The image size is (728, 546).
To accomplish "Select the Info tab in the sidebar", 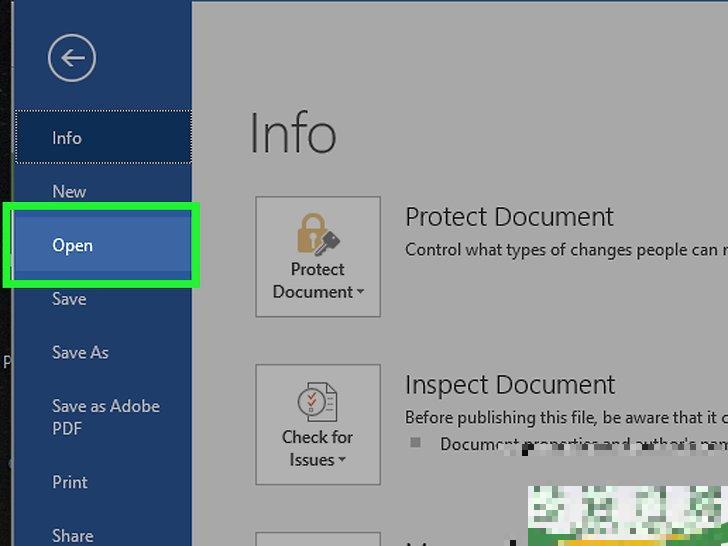I will (x=67, y=138).
